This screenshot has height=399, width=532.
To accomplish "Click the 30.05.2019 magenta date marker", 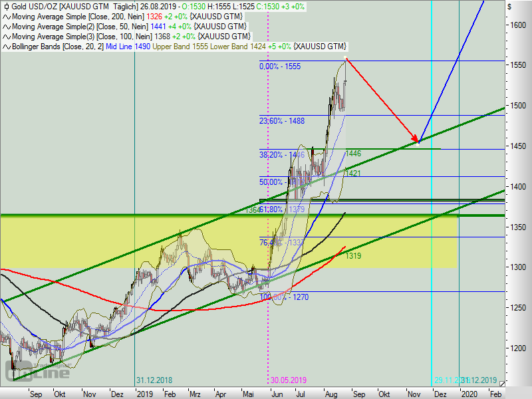I will pyautogui.click(x=289, y=380).
